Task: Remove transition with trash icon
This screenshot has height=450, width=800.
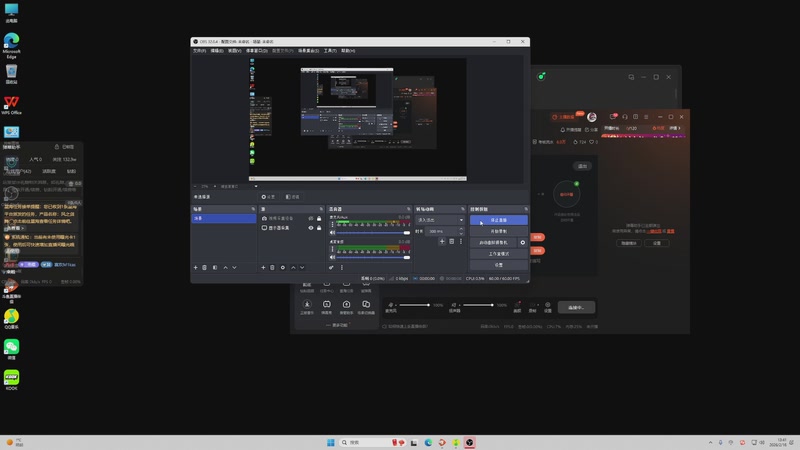Action: [452, 241]
